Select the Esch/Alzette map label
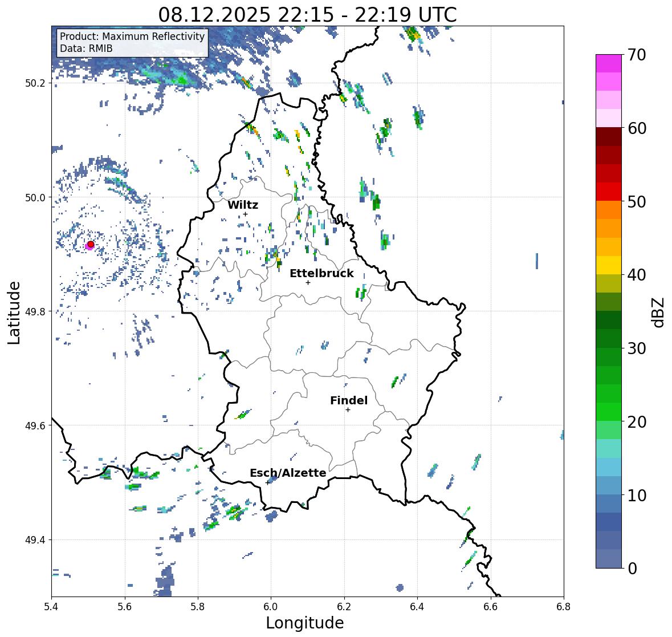 click(x=288, y=473)
